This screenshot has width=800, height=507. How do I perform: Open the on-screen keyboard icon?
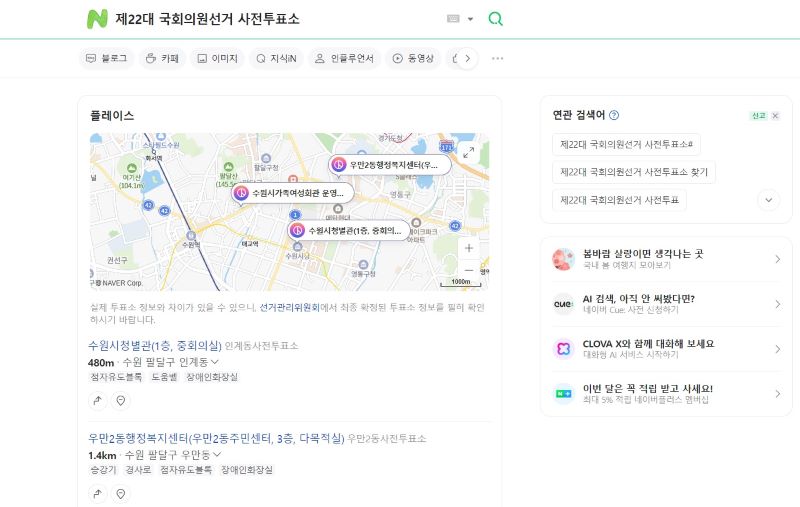tap(453, 19)
